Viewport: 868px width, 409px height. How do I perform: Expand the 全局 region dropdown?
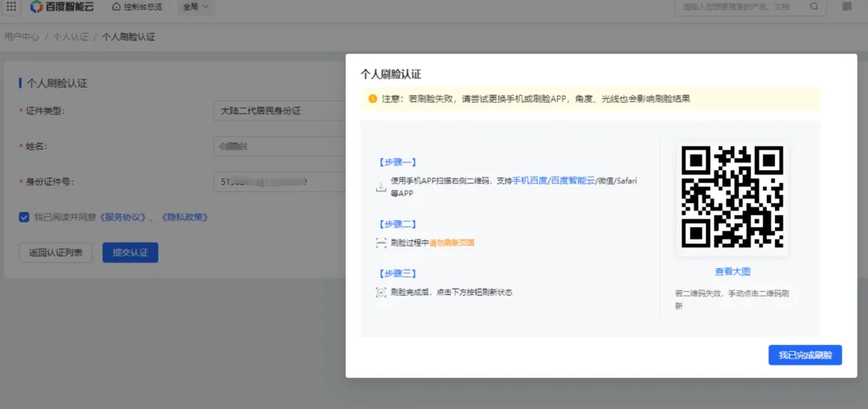tap(196, 6)
